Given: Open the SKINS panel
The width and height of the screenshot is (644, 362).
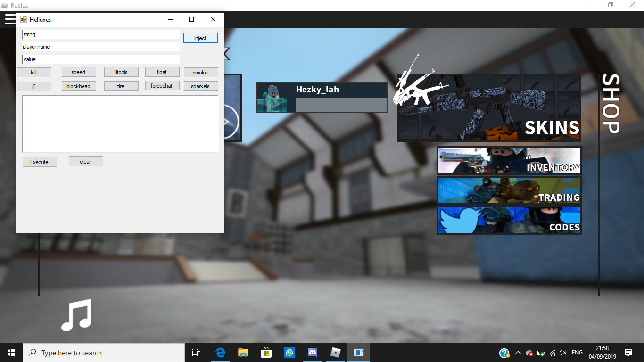Looking at the screenshot, I should pos(489,108).
